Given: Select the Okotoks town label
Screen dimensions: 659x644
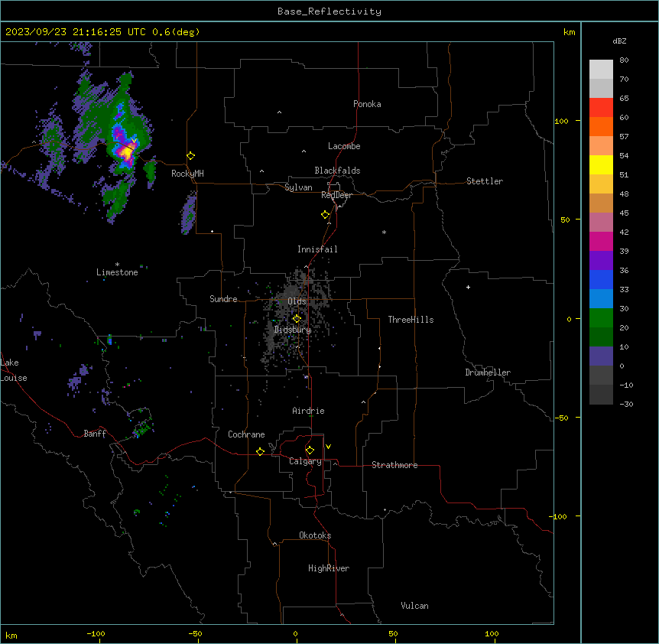Looking at the screenshot, I should 315,535.
